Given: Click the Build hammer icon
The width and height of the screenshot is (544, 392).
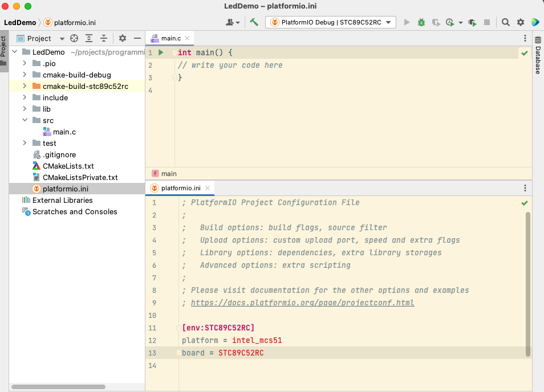Looking at the screenshot, I should (254, 22).
